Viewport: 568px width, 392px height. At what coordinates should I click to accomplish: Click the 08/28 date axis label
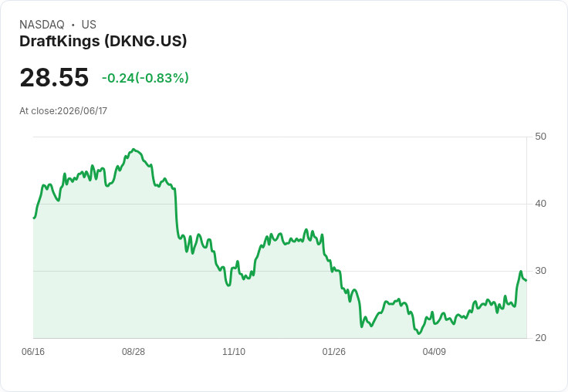pos(134,352)
